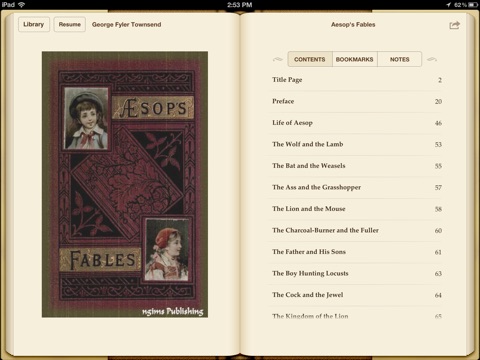Open The Bat and the Weasels
480x360 pixels.
[x=356, y=166]
